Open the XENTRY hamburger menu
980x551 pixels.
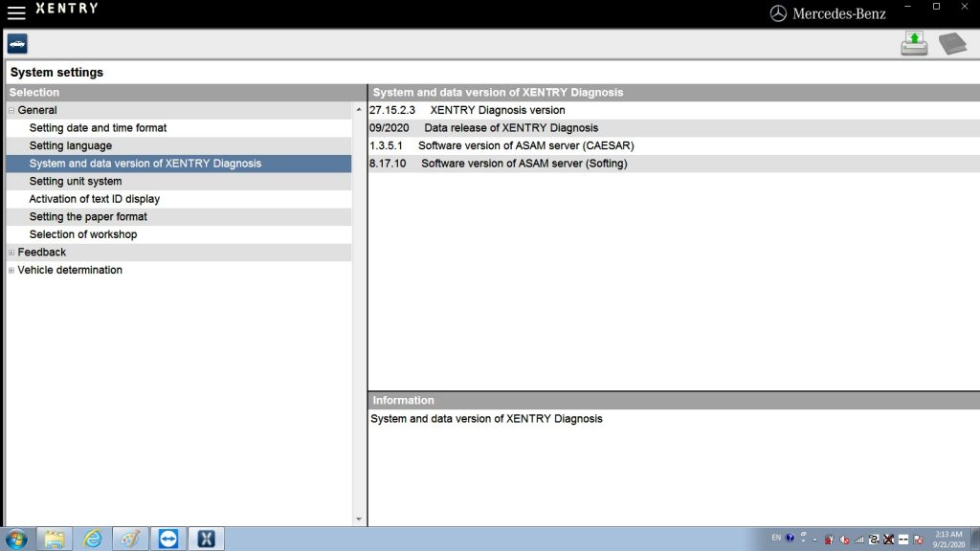pyautogui.click(x=16, y=11)
